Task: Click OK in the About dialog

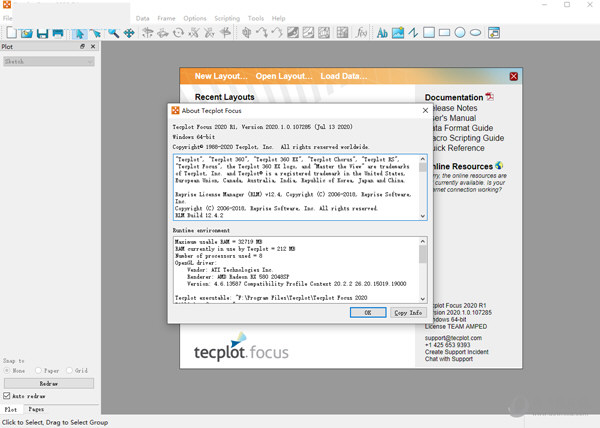Action: point(368,312)
